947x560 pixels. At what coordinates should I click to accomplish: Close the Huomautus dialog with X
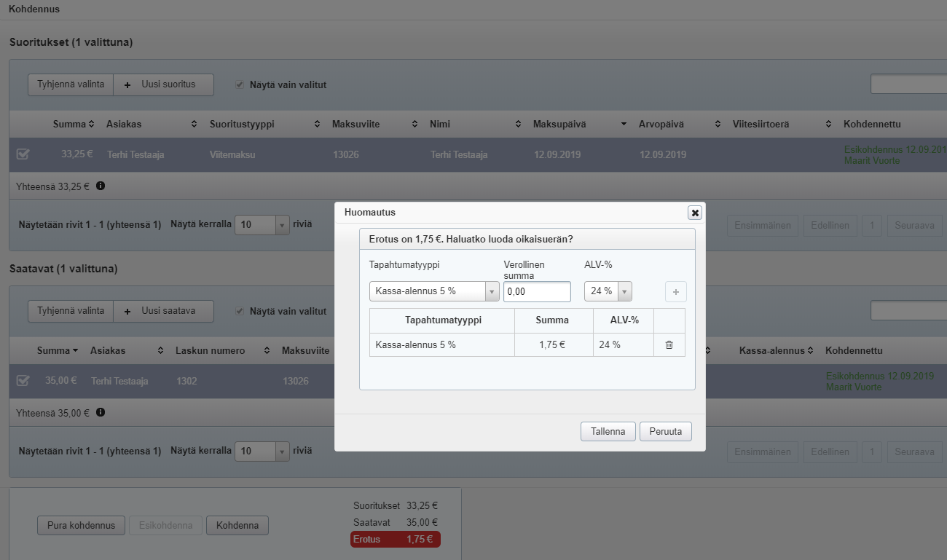[x=695, y=213]
